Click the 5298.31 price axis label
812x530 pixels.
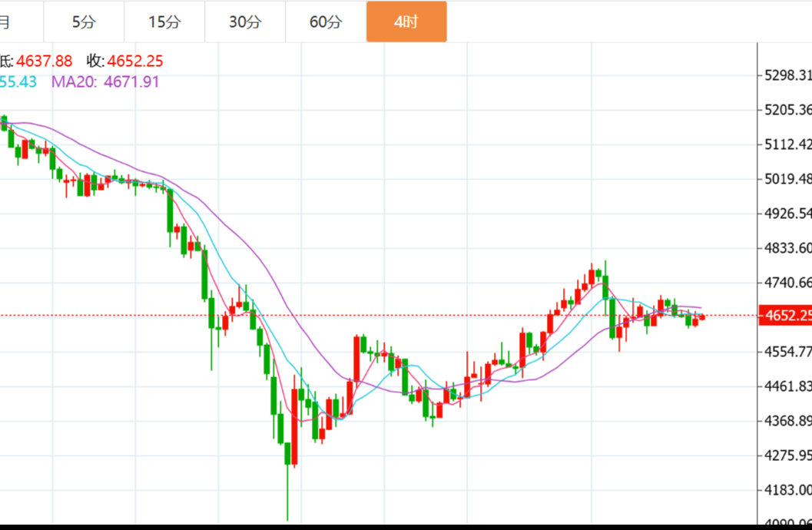787,75
